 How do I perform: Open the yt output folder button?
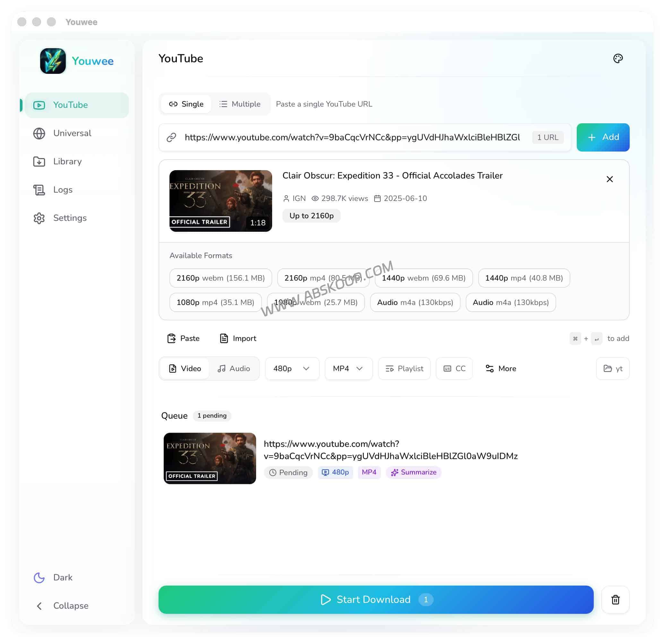[x=612, y=369]
